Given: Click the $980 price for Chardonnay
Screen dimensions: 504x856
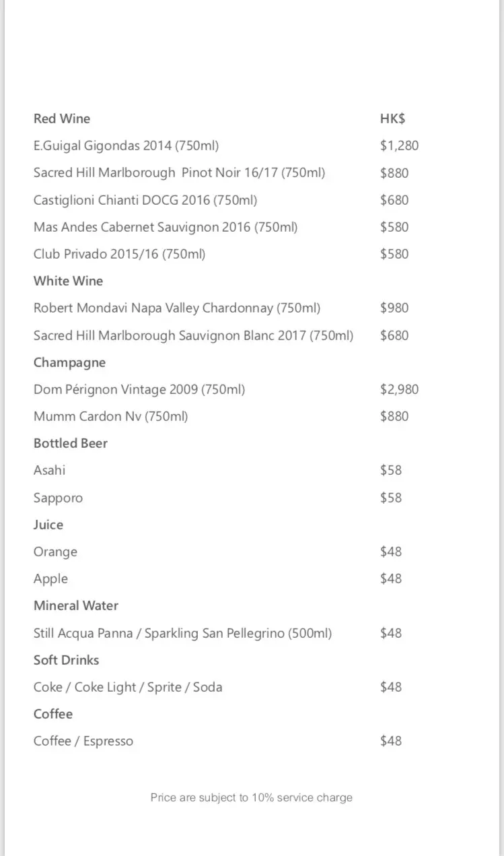Looking at the screenshot, I should (394, 308).
